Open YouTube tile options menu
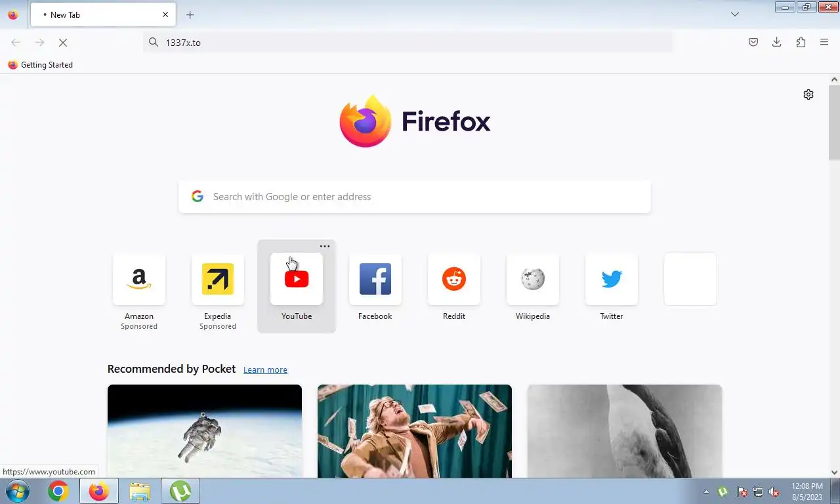The image size is (840, 504). pyautogui.click(x=325, y=246)
